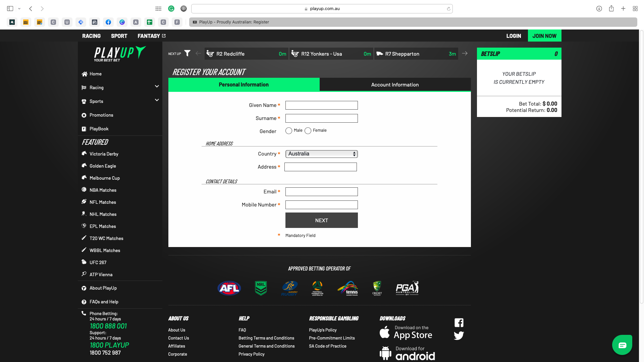Click the Safari address bar
This screenshot has width=644, height=362.
pos(322,9)
